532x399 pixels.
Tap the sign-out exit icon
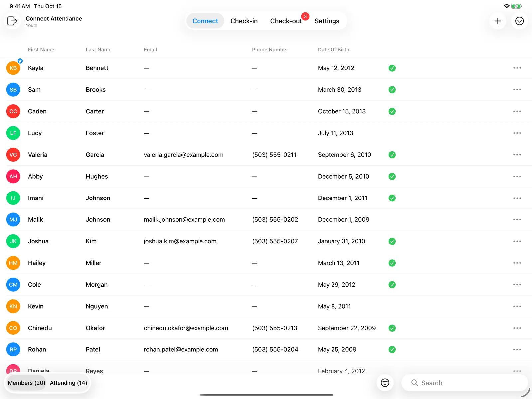coord(12,21)
